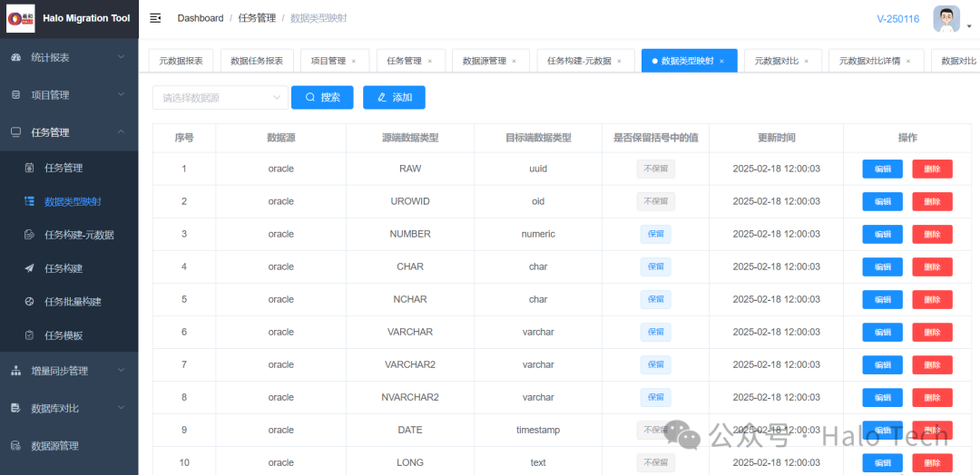The height and width of the screenshot is (475, 980).
Task: Close the 元数据对比 tab
Action: point(807,61)
